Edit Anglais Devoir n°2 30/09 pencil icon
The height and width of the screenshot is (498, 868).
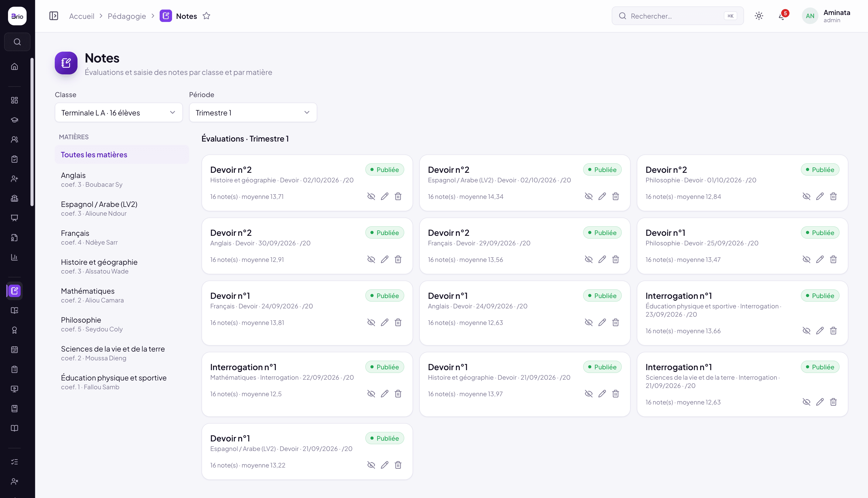384,259
